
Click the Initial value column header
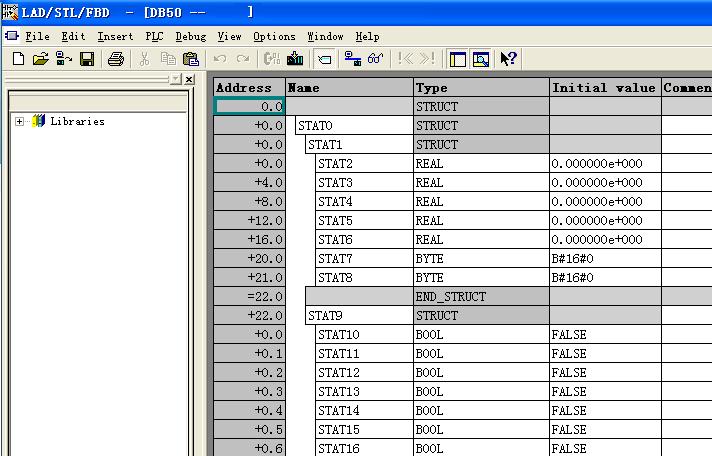604,88
